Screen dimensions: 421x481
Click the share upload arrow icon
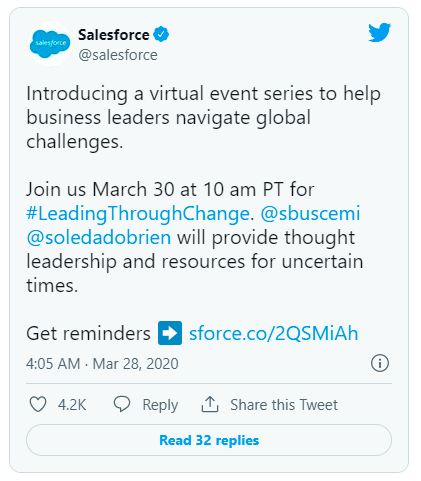210,404
